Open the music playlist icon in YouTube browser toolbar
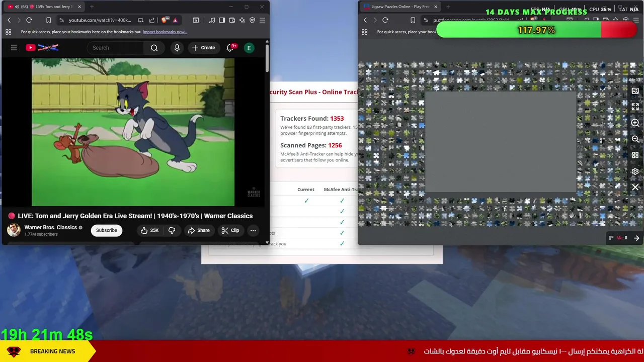Screen dimensions: 644x362 212,20
